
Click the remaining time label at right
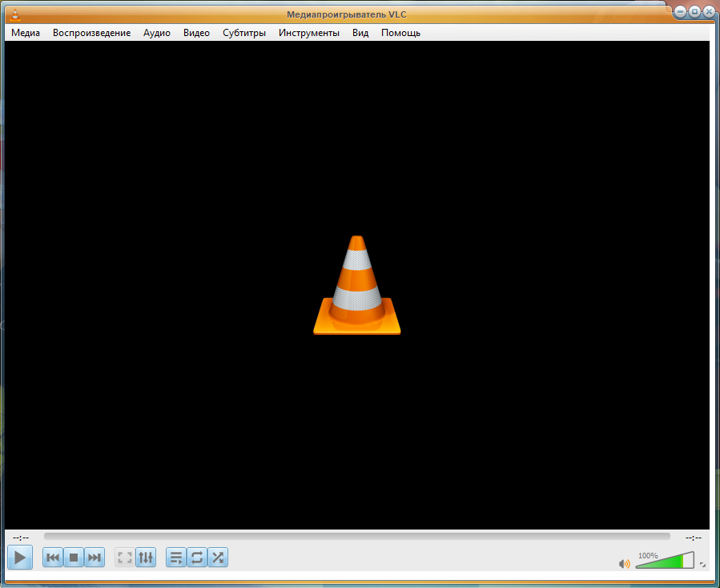coord(694,538)
